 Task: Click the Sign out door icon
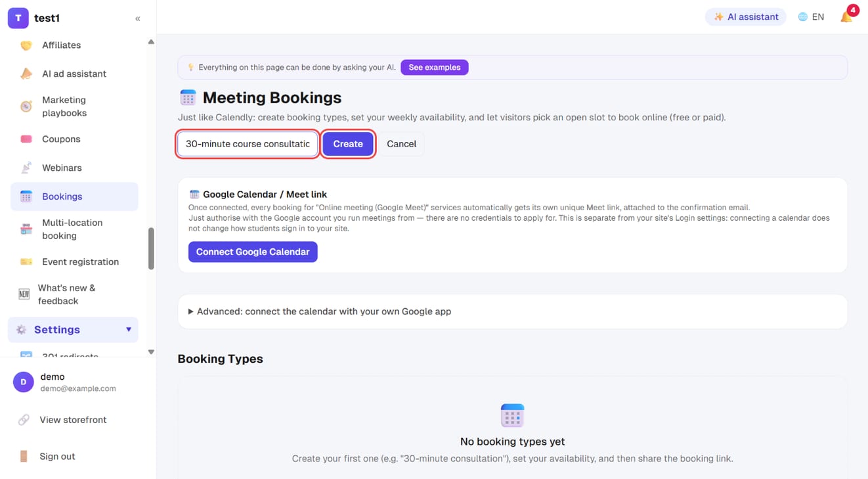tap(24, 456)
